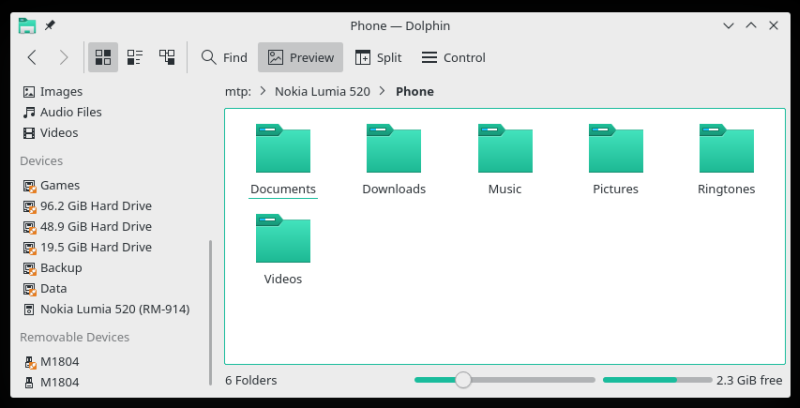Click the Backup drive icon
800x408 pixels.
pos(30,268)
